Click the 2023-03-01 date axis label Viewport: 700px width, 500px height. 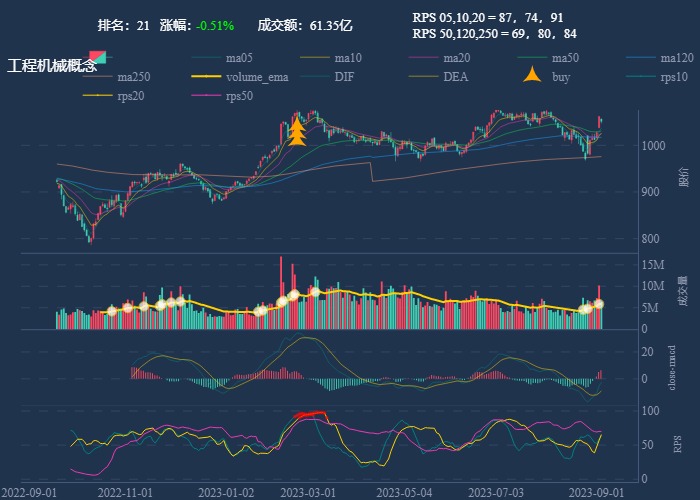point(308,492)
